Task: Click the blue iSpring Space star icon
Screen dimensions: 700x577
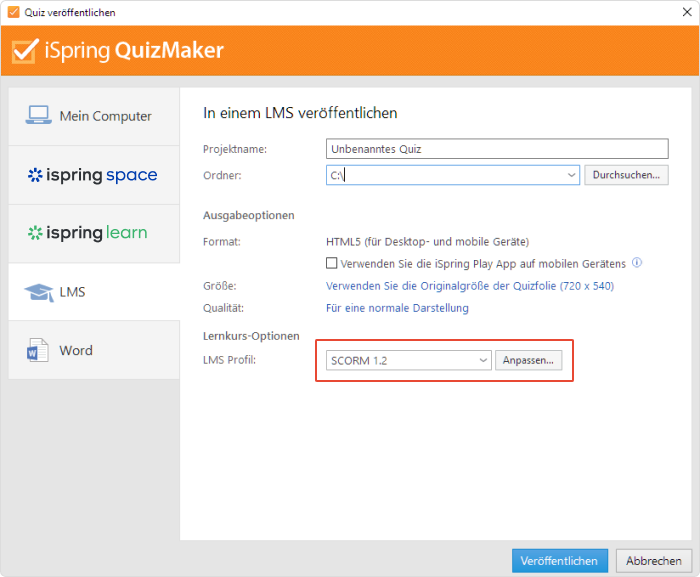Action: [35, 175]
